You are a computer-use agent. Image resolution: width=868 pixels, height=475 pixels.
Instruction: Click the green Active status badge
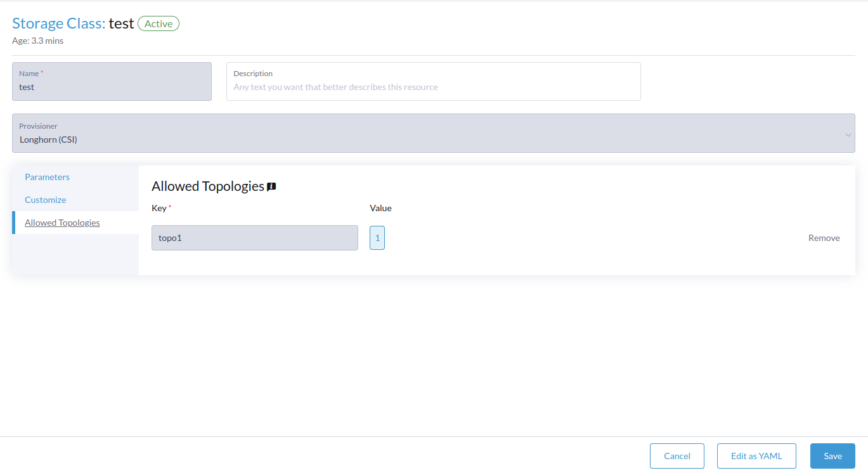click(159, 23)
